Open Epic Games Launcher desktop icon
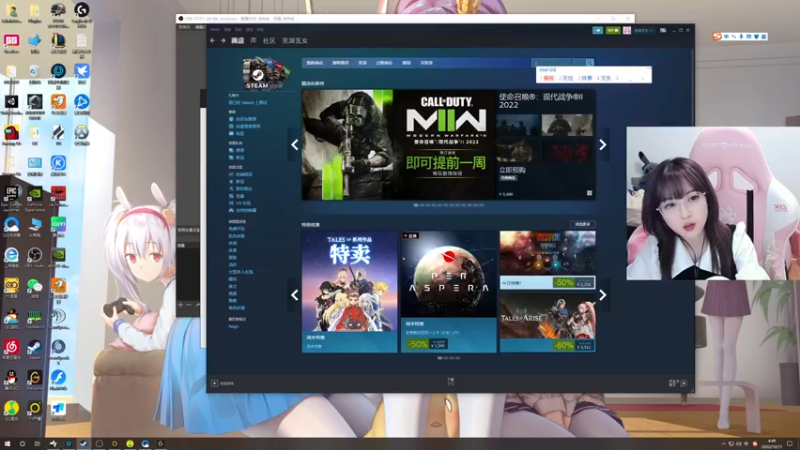The image size is (800, 450). pos(11,198)
